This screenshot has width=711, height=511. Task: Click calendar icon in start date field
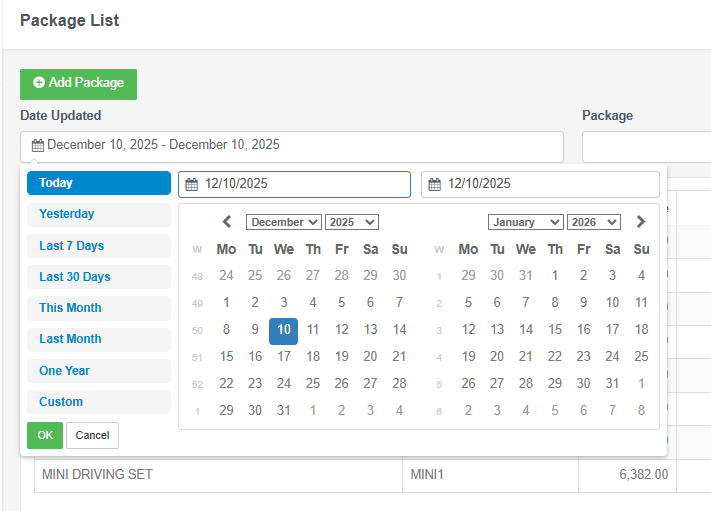point(192,184)
